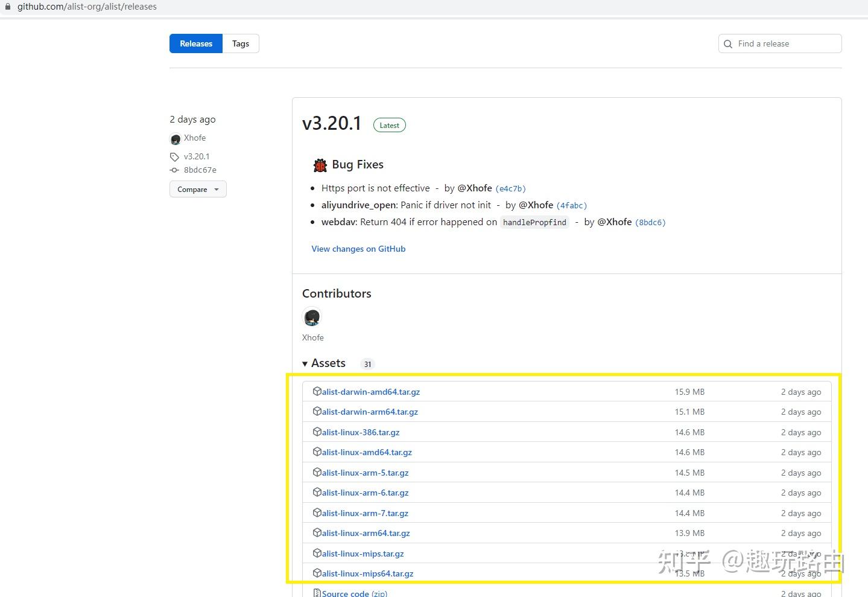Focus the Find a release search field
Image resolution: width=868 pixels, height=597 pixels.
(780, 43)
